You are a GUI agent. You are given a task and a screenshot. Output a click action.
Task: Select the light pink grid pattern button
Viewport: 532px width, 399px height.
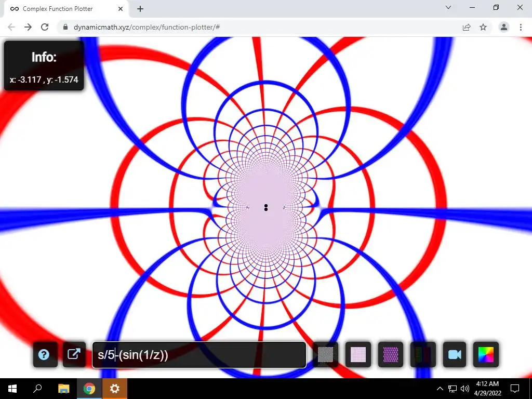click(358, 354)
